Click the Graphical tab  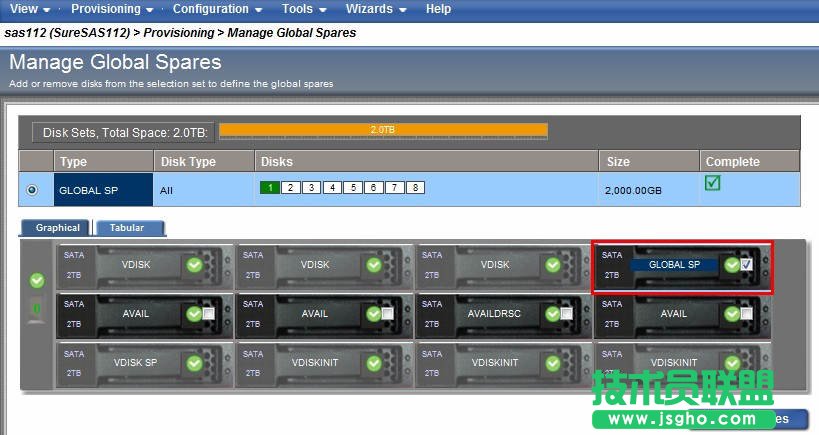tap(58, 228)
